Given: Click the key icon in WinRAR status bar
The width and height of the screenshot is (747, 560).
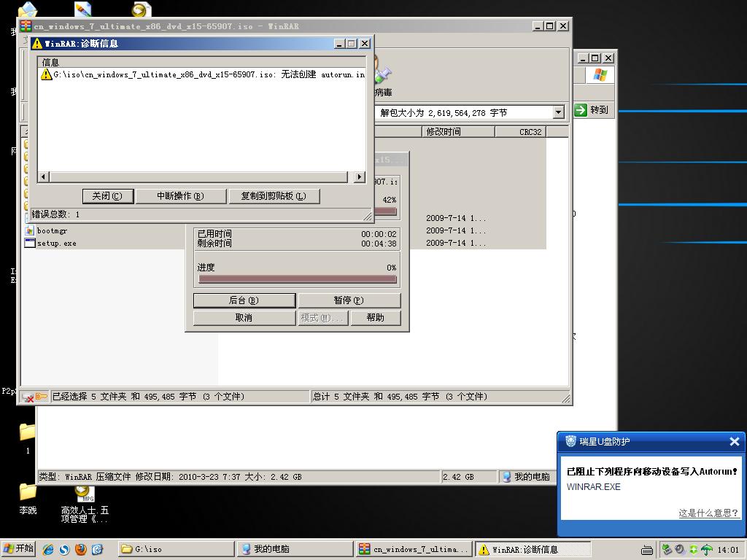Looking at the screenshot, I should (42, 396).
